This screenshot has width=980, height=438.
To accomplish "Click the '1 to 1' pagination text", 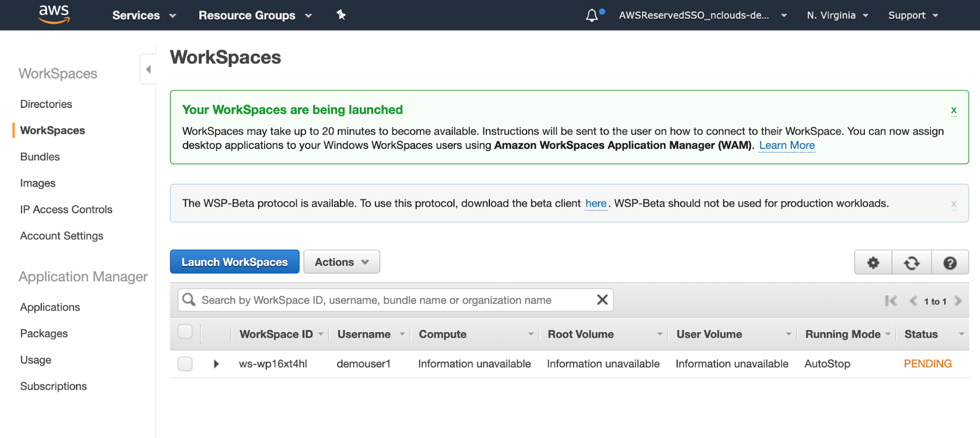I will (935, 301).
